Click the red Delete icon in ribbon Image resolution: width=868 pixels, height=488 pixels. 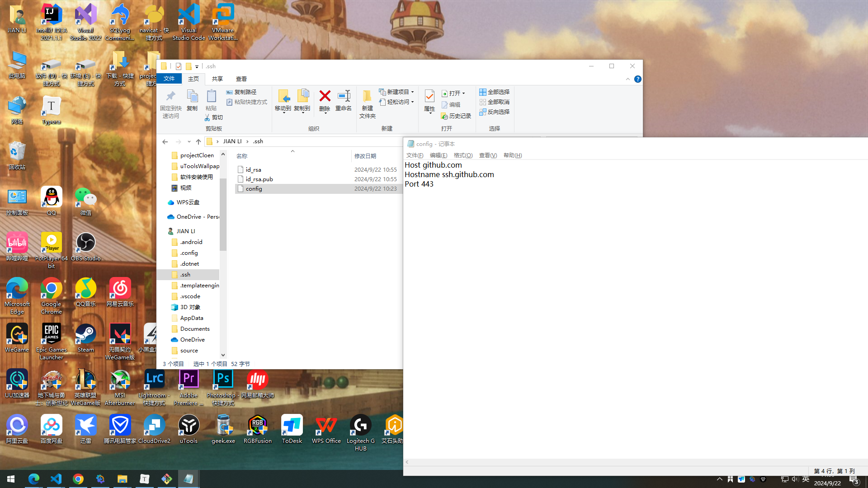click(325, 96)
